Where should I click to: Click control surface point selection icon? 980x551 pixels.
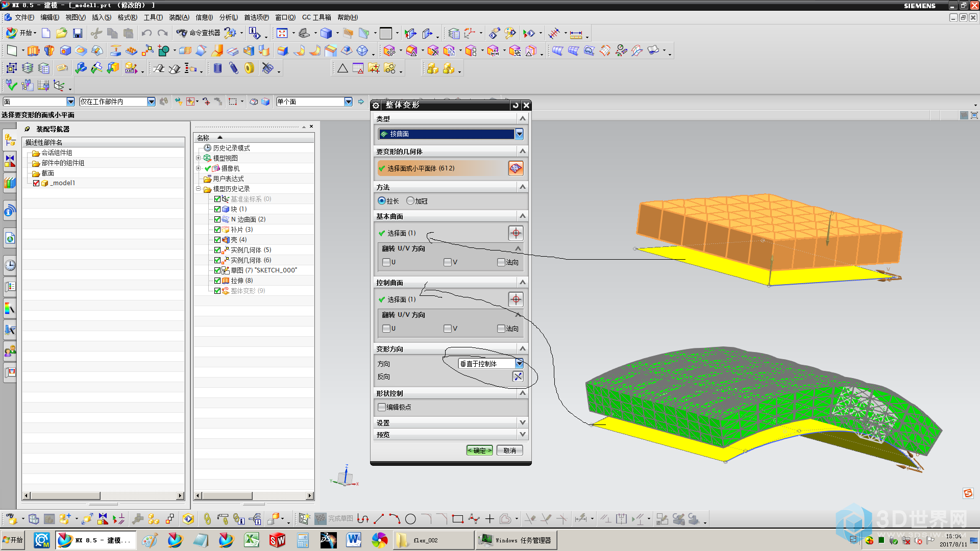(x=516, y=299)
